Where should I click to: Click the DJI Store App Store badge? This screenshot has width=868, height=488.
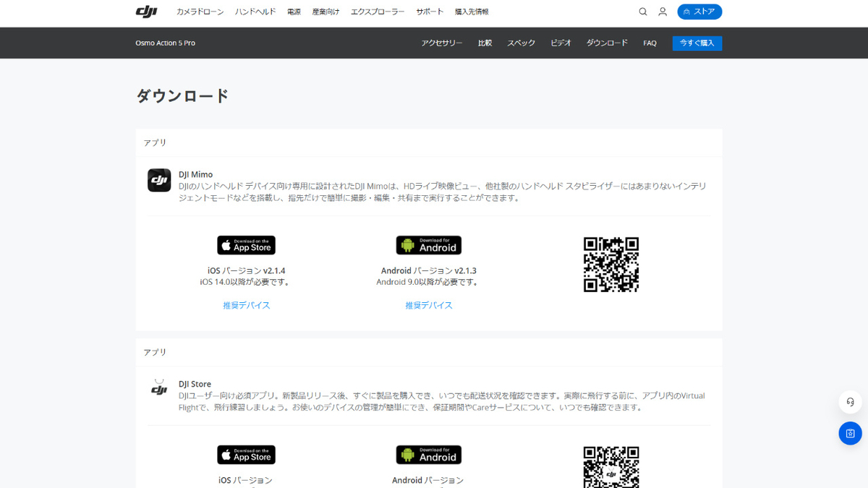pyautogui.click(x=246, y=455)
